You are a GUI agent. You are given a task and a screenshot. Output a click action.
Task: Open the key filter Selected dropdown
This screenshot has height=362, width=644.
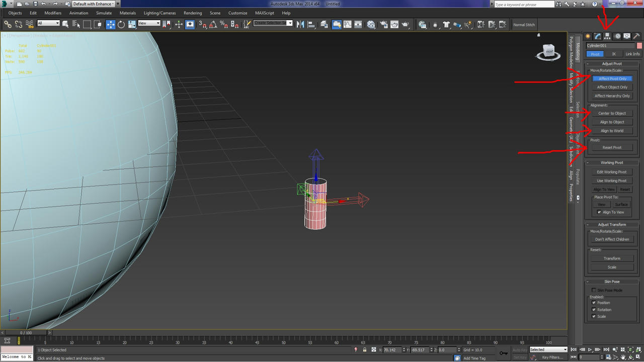tap(548, 349)
